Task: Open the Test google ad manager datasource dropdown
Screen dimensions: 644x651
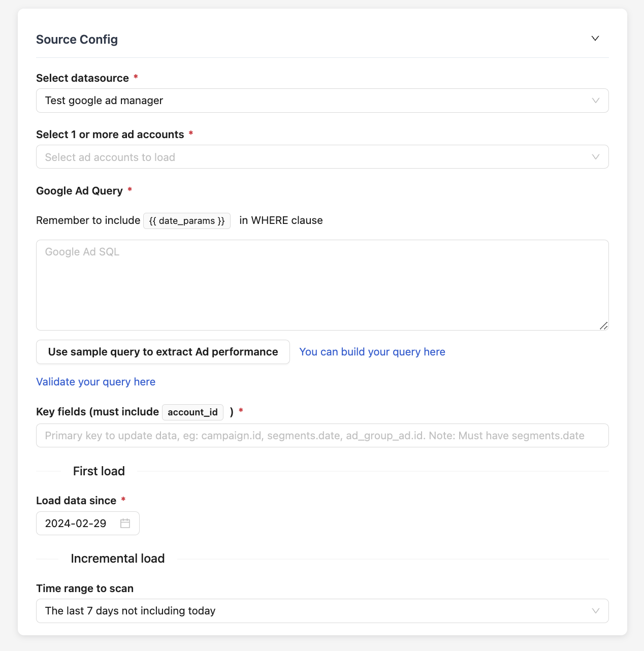Action: [315, 101]
